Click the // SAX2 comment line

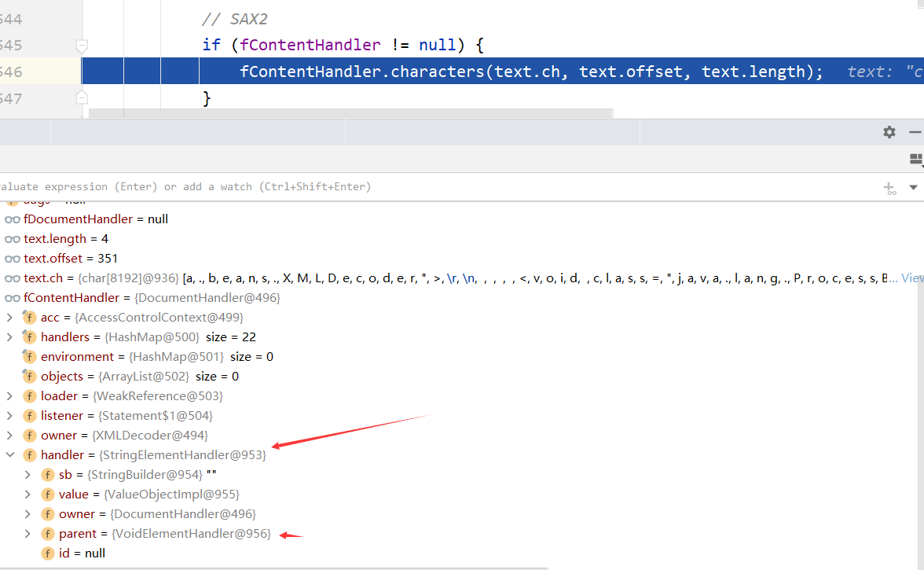(234, 19)
